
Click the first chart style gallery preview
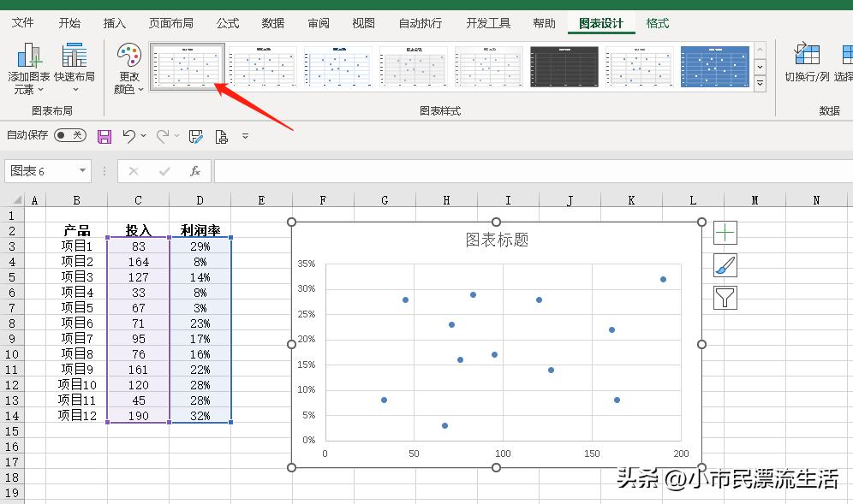point(187,66)
